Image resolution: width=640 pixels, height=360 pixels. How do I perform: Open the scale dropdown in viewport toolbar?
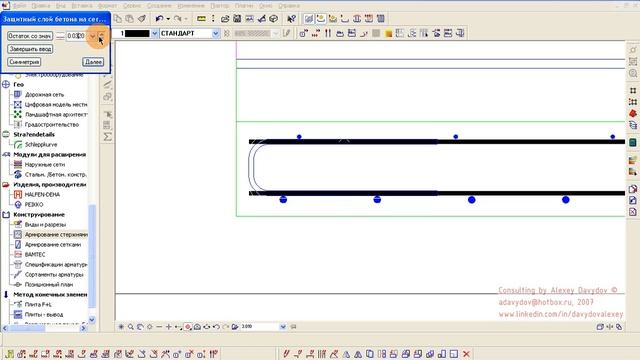coord(283,327)
